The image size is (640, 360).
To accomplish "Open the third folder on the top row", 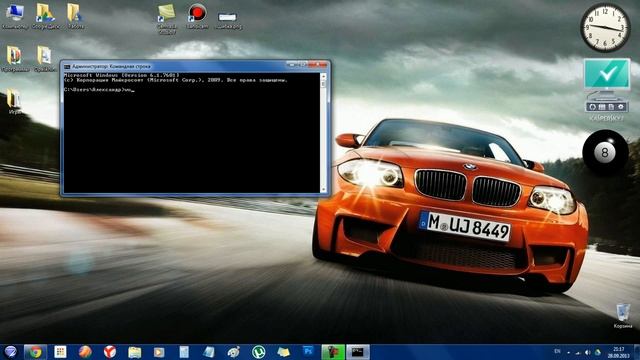I will click(x=76, y=16).
